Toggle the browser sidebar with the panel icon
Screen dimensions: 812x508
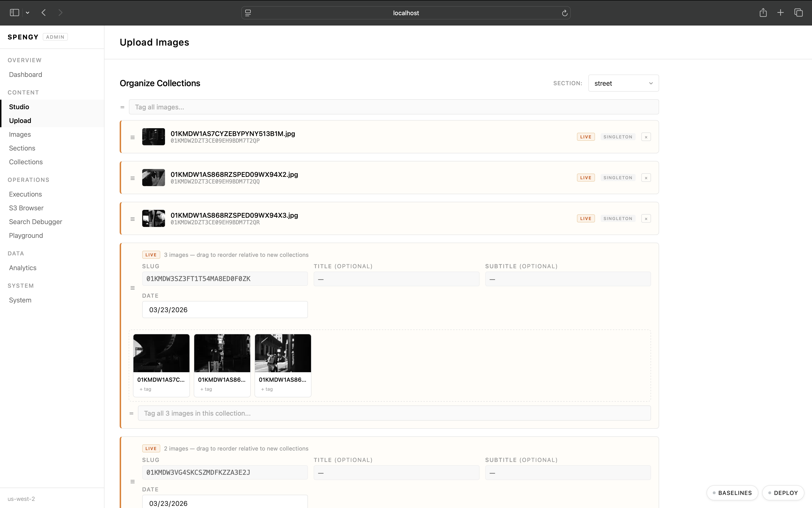[14, 12]
